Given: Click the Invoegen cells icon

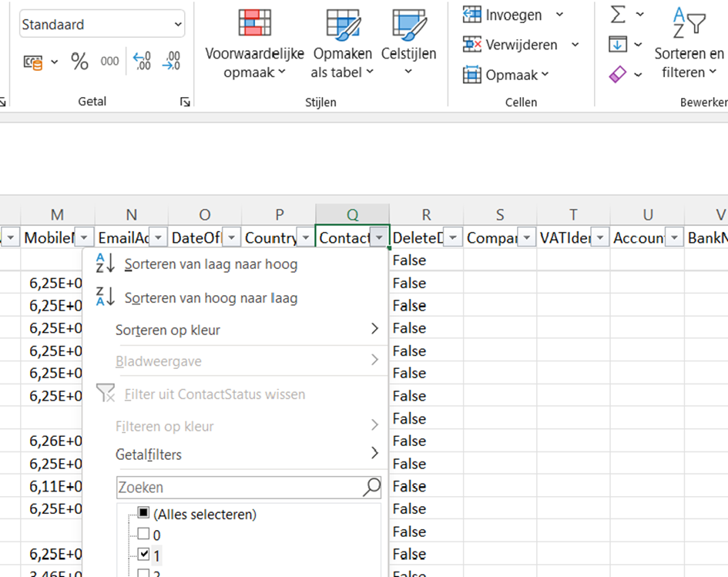Looking at the screenshot, I should point(471,15).
